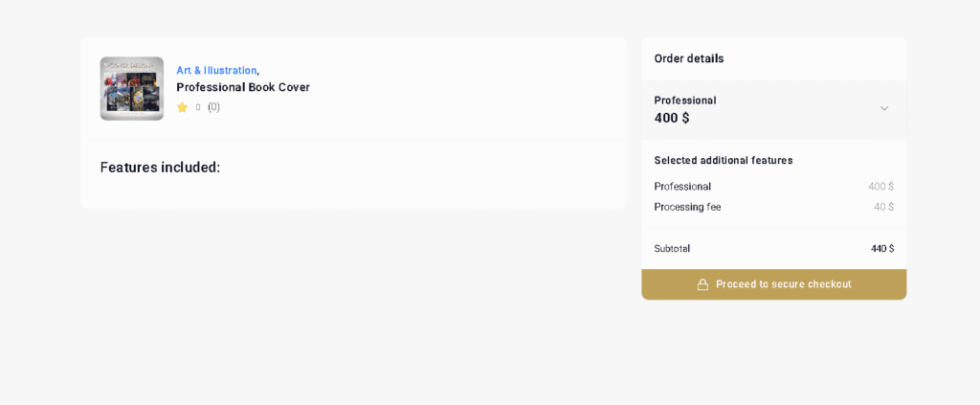980x405 pixels.
Task: Click the Professional Book Cover title
Action: [x=243, y=87]
